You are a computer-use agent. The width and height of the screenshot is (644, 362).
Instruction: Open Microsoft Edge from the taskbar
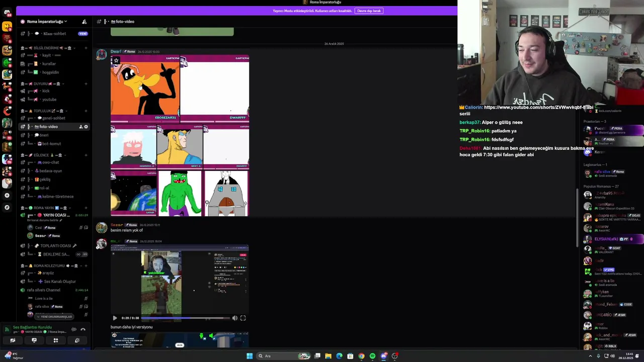339,356
